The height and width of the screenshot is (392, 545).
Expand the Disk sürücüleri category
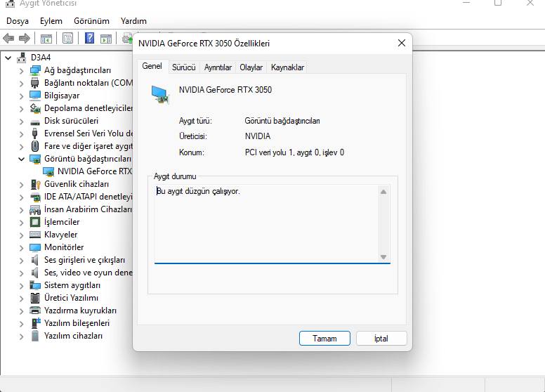coord(22,122)
